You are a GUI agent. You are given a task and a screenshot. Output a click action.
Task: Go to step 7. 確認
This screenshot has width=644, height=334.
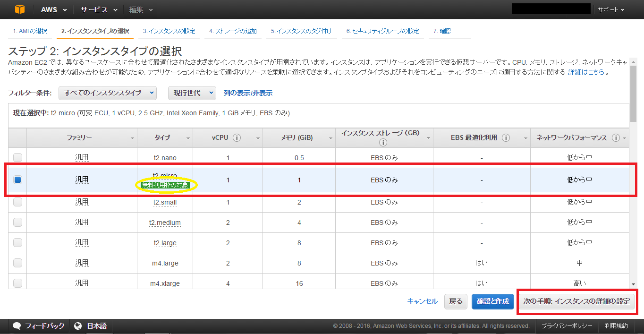pos(442,31)
